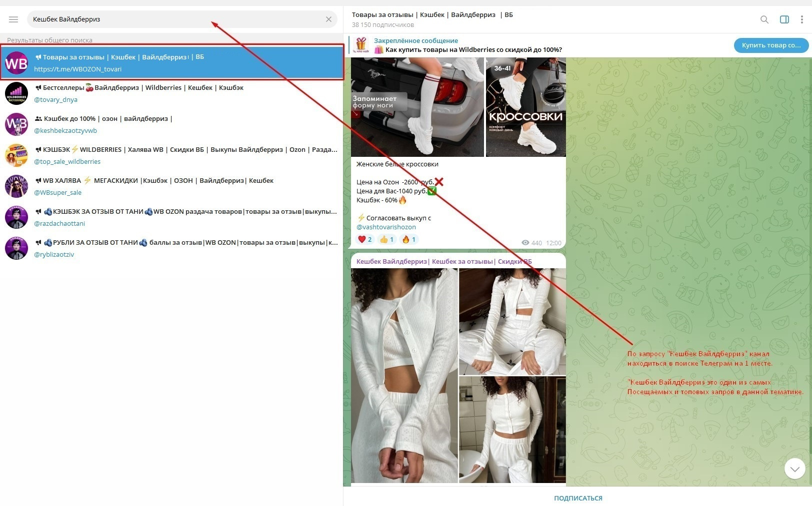This screenshot has width=812, height=506.
Task: Select 'Товары за отзывы | Кэшбек' search result
Action: coord(172,62)
